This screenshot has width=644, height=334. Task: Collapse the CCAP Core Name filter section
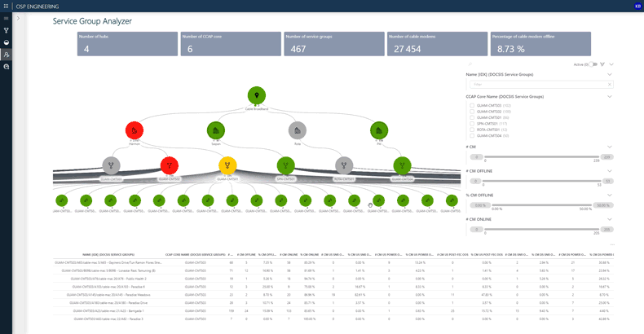tap(610, 97)
